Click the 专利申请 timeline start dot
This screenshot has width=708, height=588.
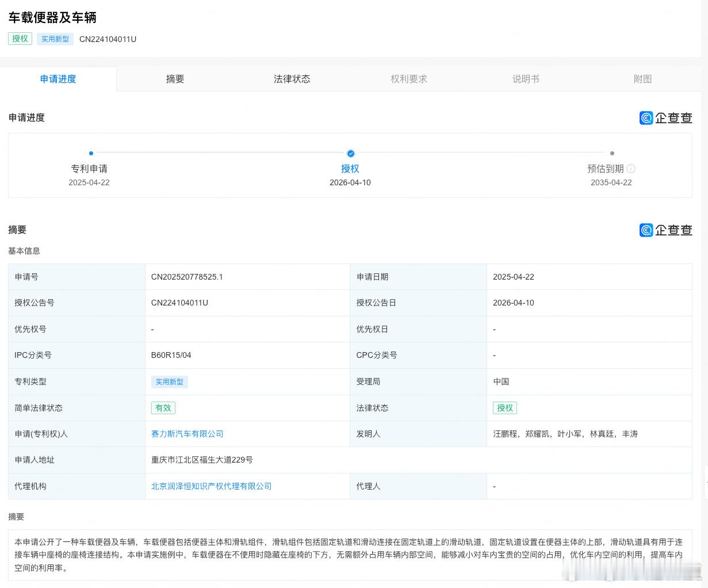click(91, 153)
